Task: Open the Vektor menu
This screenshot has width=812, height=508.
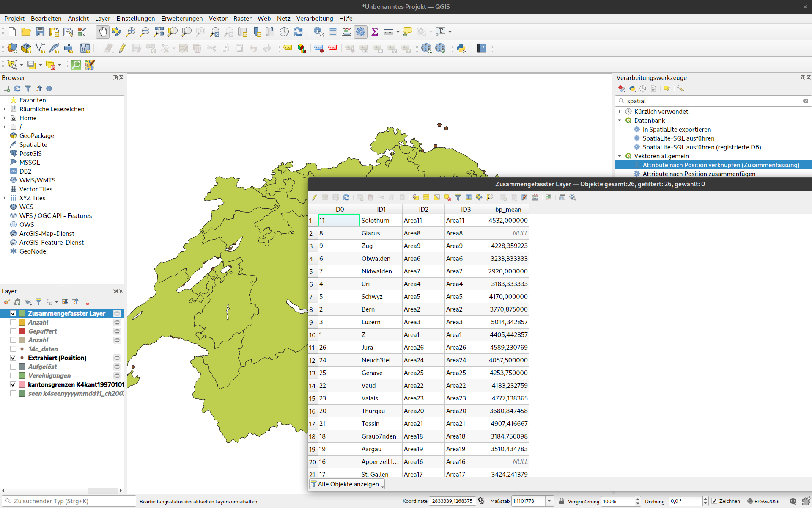Action: 218,19
